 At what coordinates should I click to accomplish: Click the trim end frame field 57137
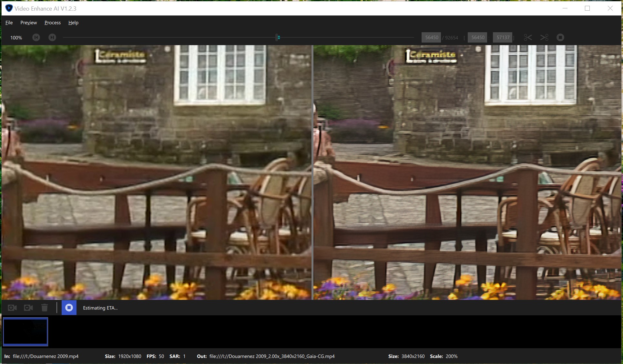503,37
